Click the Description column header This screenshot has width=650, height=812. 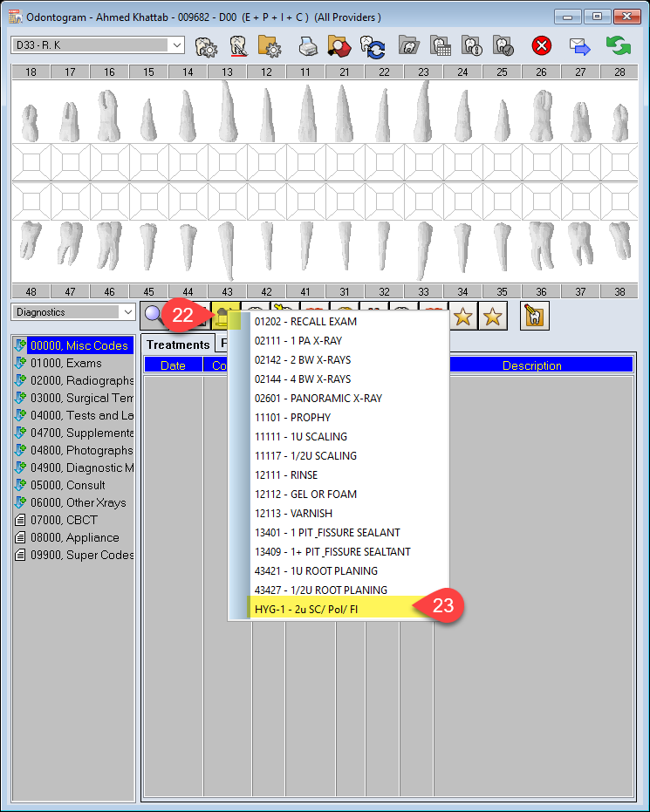pos(532,365)
